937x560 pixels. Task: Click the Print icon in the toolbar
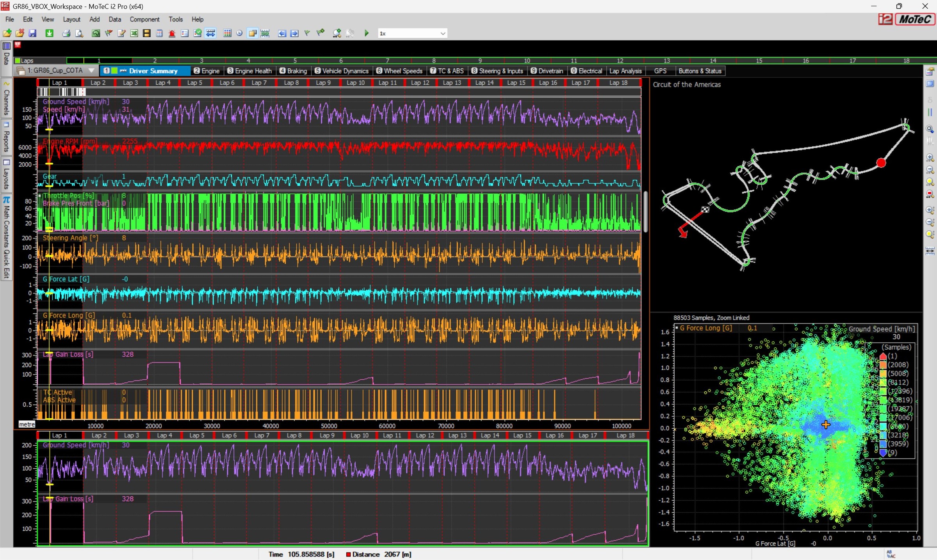point(66,33)
